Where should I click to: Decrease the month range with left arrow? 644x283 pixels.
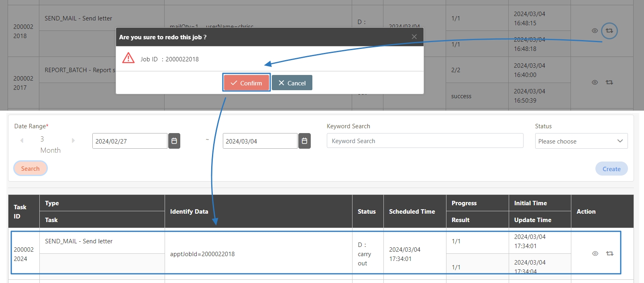[x=22, y=140]
